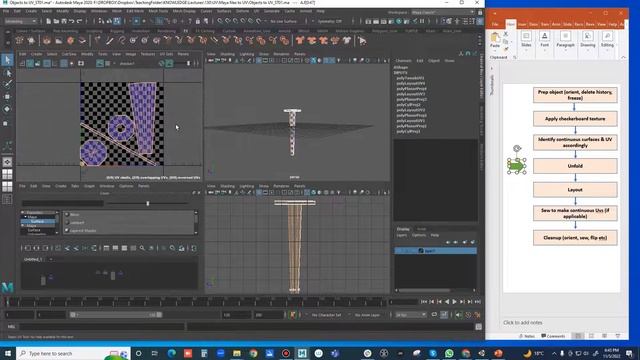Open WhatsApp from the Windows taskbar

point(449,353)
